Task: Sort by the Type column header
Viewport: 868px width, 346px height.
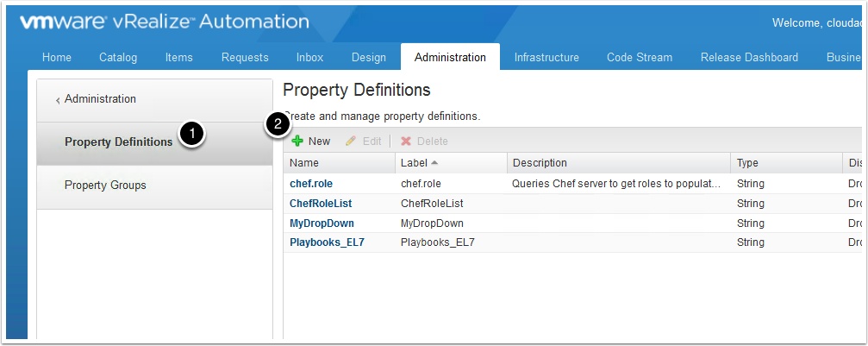Action: point(787,163)
